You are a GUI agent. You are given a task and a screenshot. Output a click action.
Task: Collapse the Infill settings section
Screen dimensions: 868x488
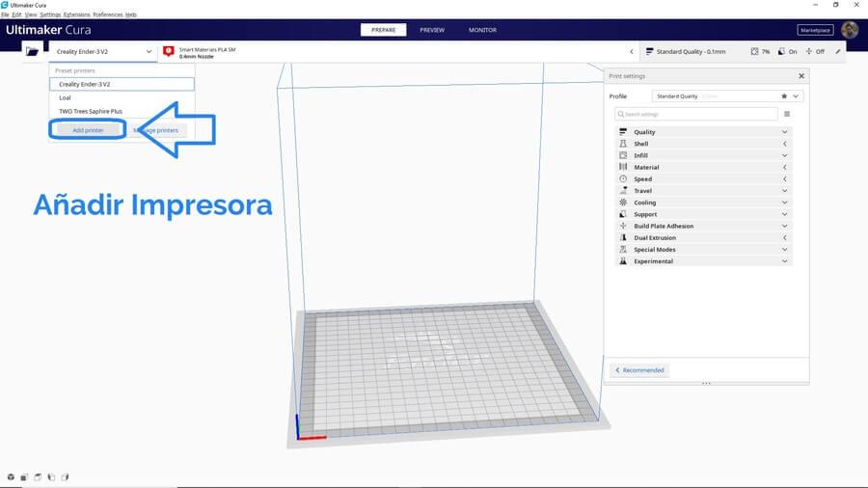coord(784,155)
